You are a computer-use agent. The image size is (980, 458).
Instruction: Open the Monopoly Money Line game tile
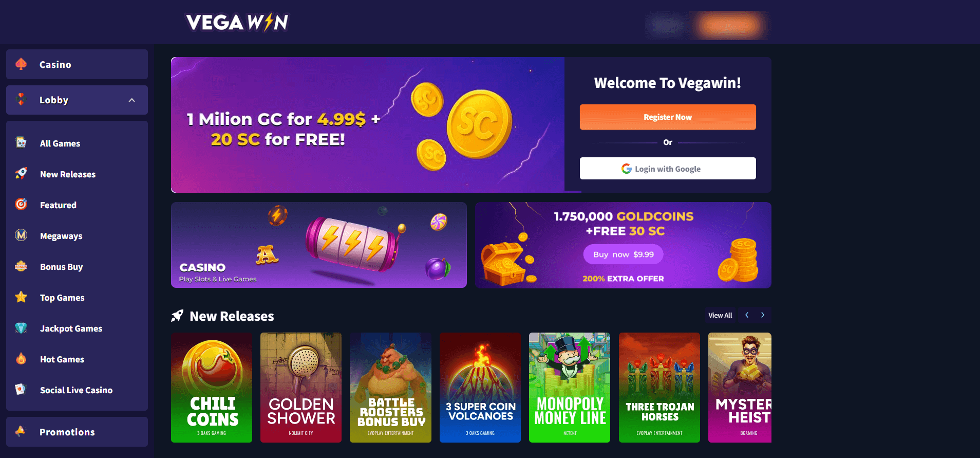[570, 388]
